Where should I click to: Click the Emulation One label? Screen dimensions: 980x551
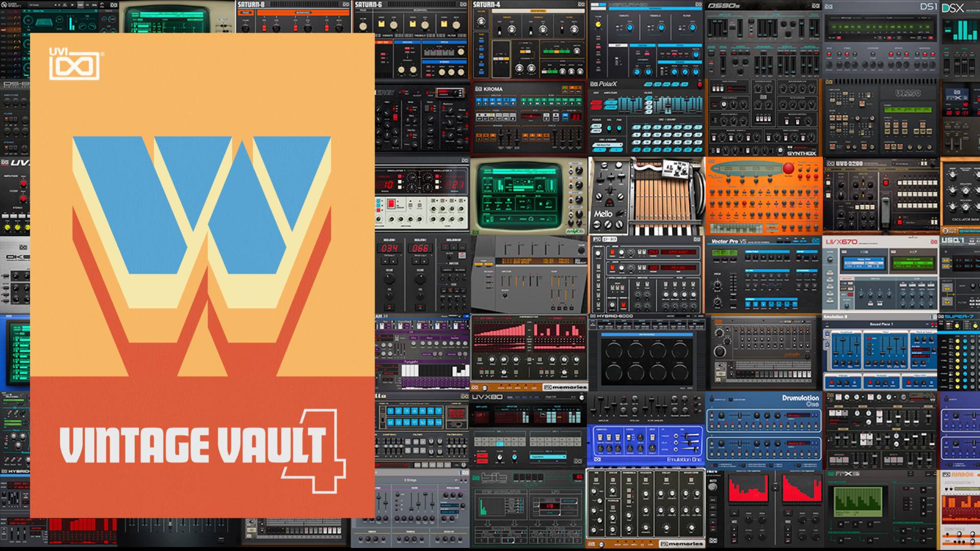(683, 460)
